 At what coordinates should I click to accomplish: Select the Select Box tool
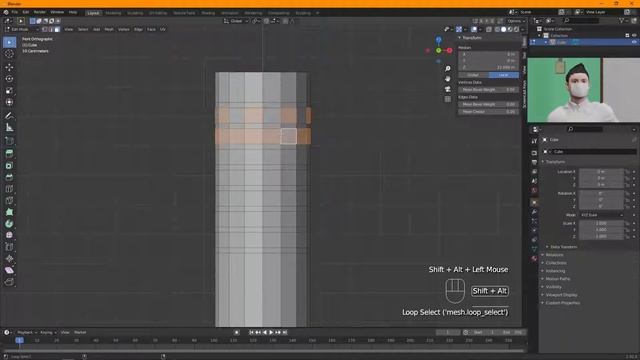click(x=9, y=42)
